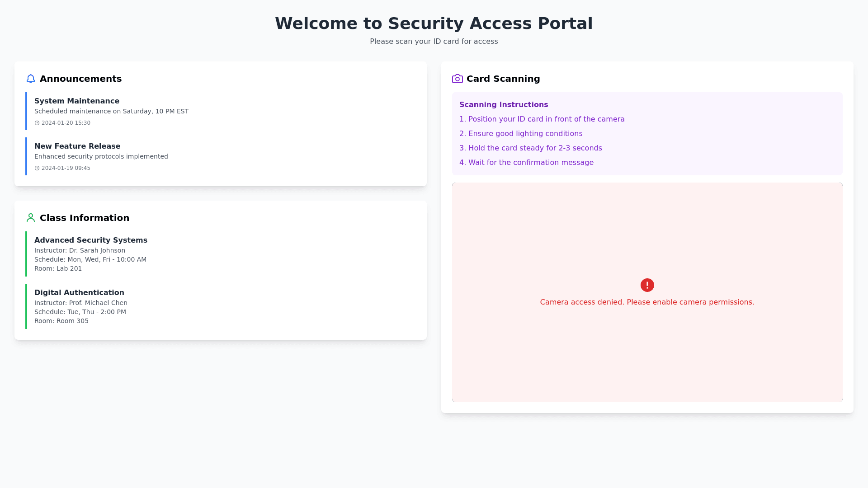Screen dimensions: 868x488
Task: Click the clock icon by 2024-01-19 timestamp
Action: (x=37, y=168)
